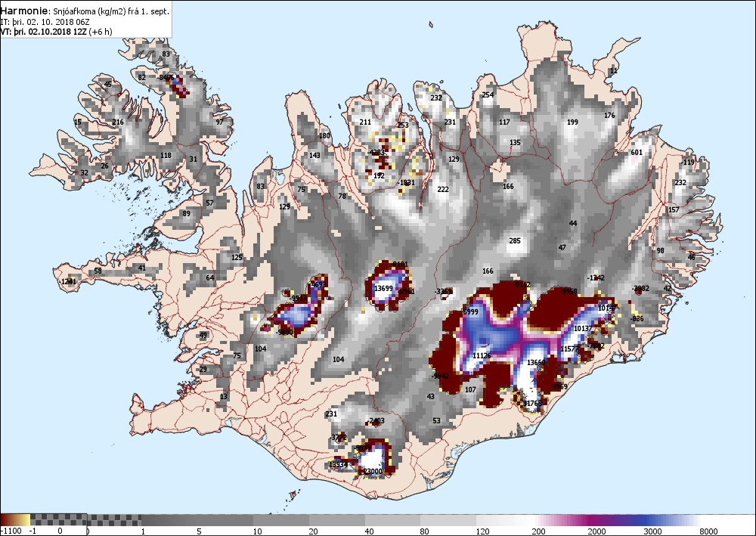The height and width of the screenshot is (536, 756).
Task: Click the value 97 on the map
Action: point(220,122)
